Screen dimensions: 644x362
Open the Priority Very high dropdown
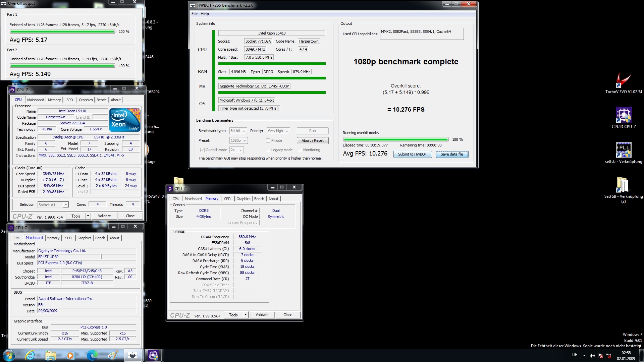[x=278, y=131]
